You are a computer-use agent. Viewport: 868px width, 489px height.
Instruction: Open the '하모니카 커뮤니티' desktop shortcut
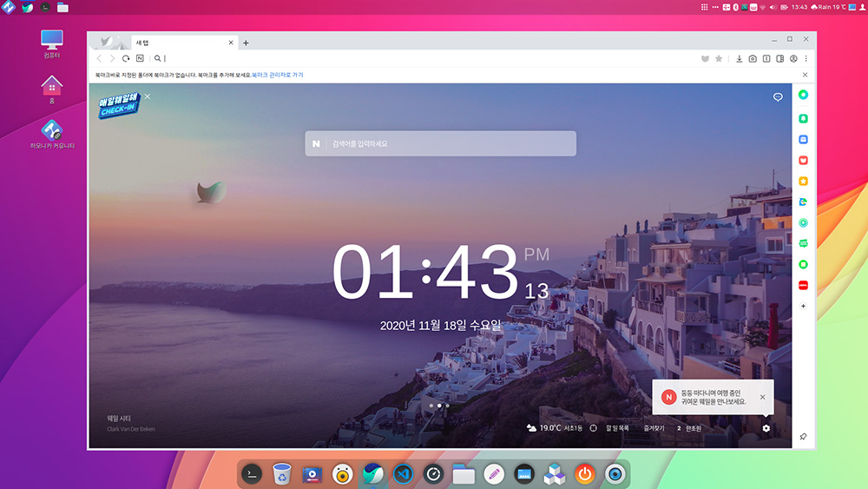pyautogui.click(x=52, y=135)
